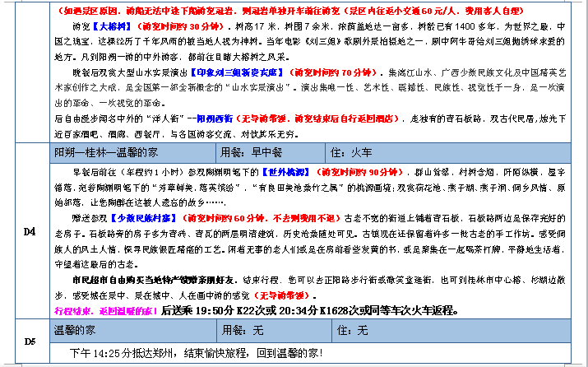Click the blue "阳朔西街" text

tap(215, 118)
